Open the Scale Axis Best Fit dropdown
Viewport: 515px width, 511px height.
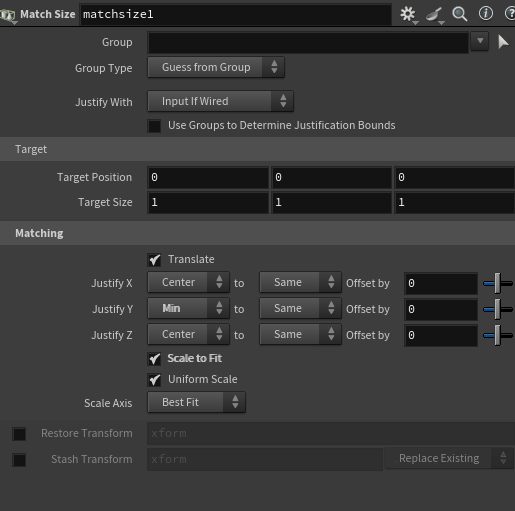[196, 402]
